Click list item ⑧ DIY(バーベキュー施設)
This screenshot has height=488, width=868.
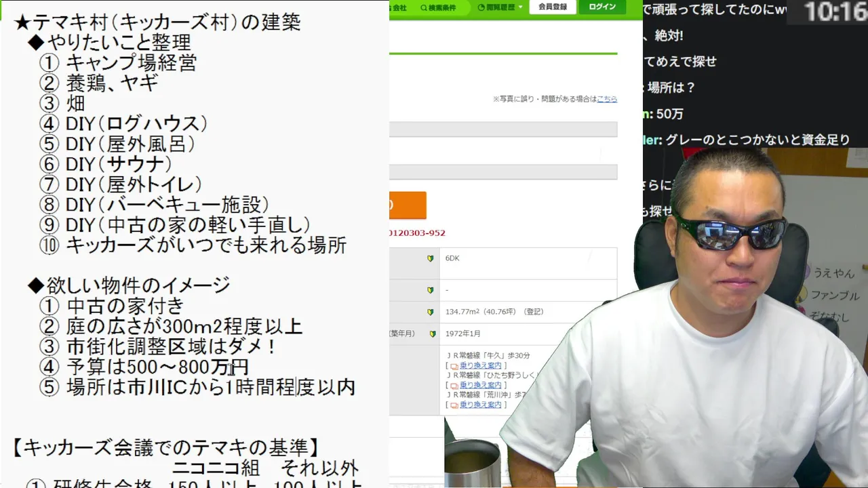(x=155, y=205)
